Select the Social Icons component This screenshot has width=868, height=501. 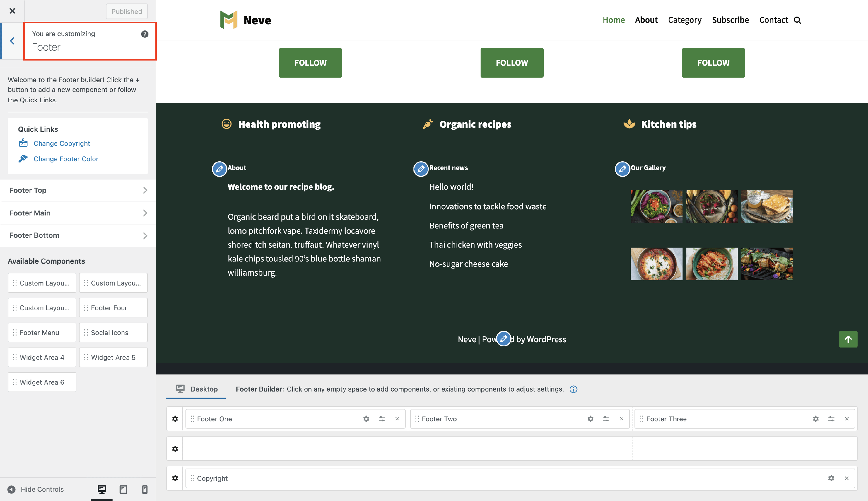(113, 332)
